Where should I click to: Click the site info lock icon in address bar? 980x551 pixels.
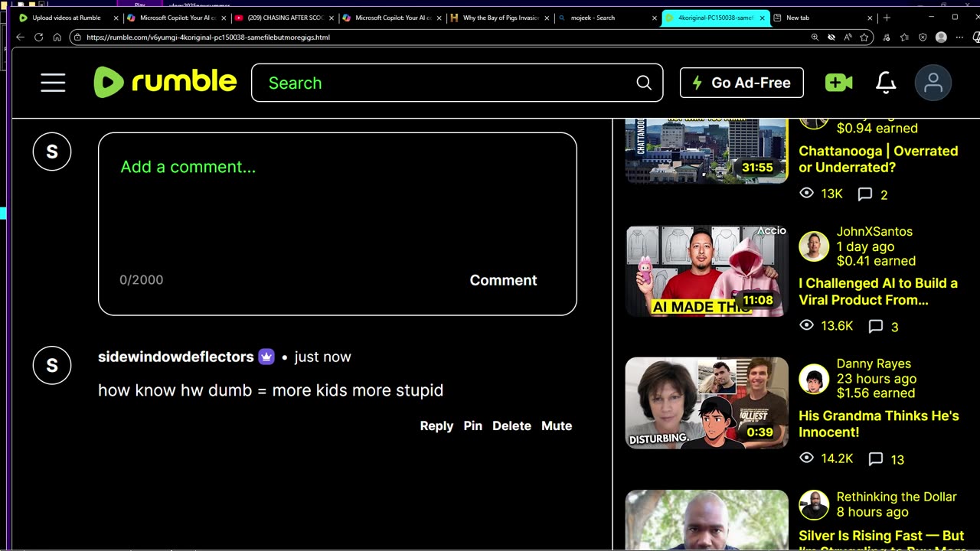(77, 37)
